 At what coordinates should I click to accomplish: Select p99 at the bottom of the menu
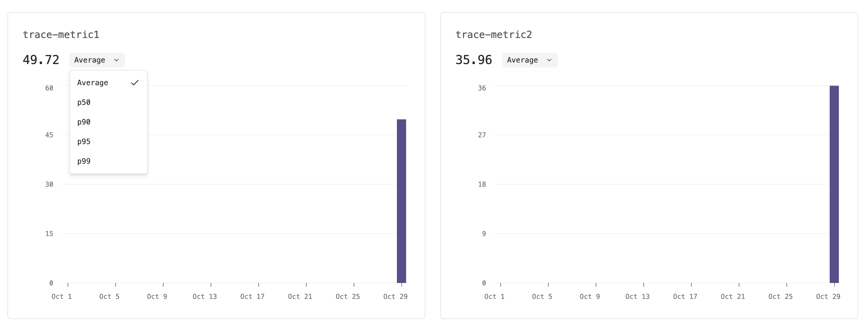pos(84,161)
